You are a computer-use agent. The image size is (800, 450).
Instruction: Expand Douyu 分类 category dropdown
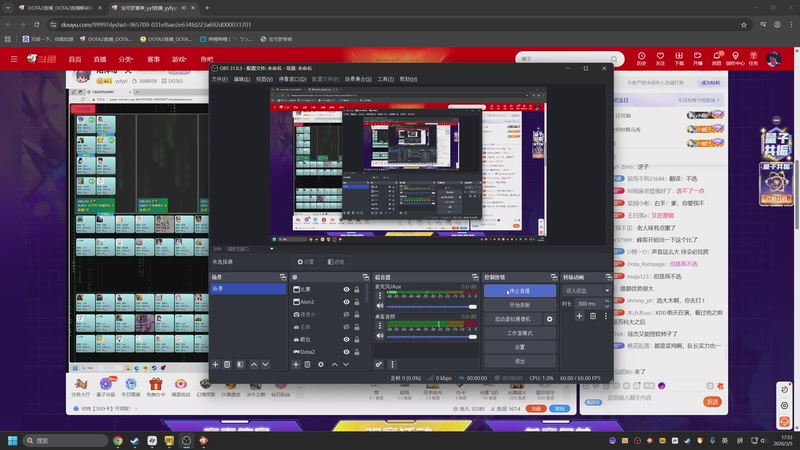click(x=126, y=59)
